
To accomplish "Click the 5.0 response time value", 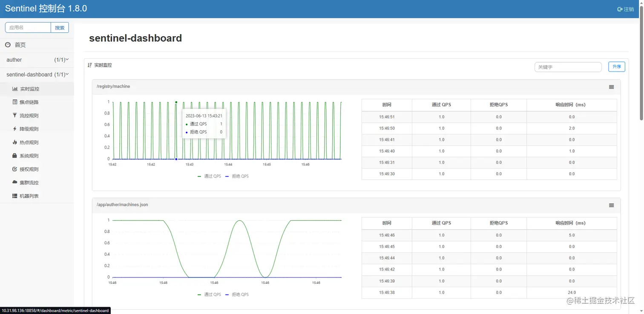I will click(572, 235).
